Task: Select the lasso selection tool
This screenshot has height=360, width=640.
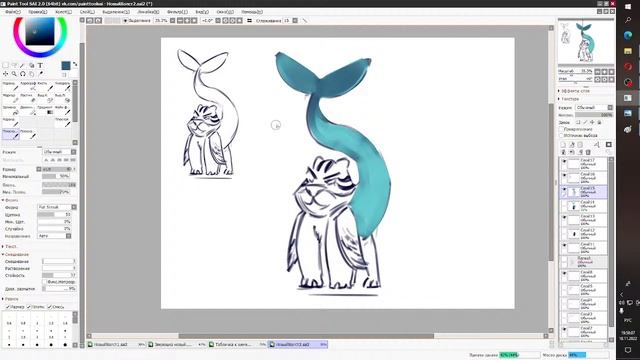Action: [x=14, y=65]
